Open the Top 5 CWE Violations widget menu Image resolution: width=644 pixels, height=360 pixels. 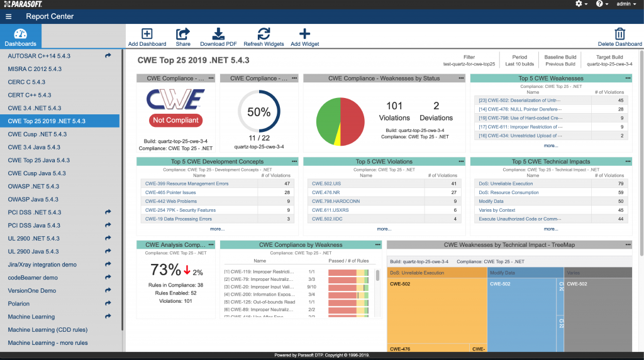click(461, 161)
